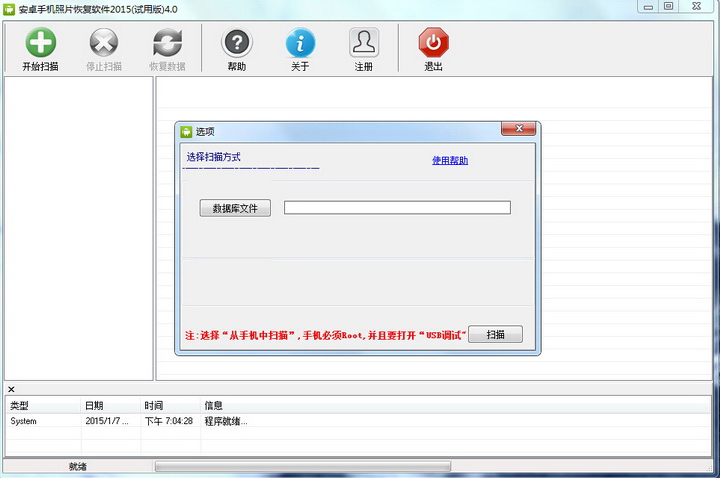Click the 注册 register user icon
Viewport: 720px width, 478px height.
[x=364, y=43]
